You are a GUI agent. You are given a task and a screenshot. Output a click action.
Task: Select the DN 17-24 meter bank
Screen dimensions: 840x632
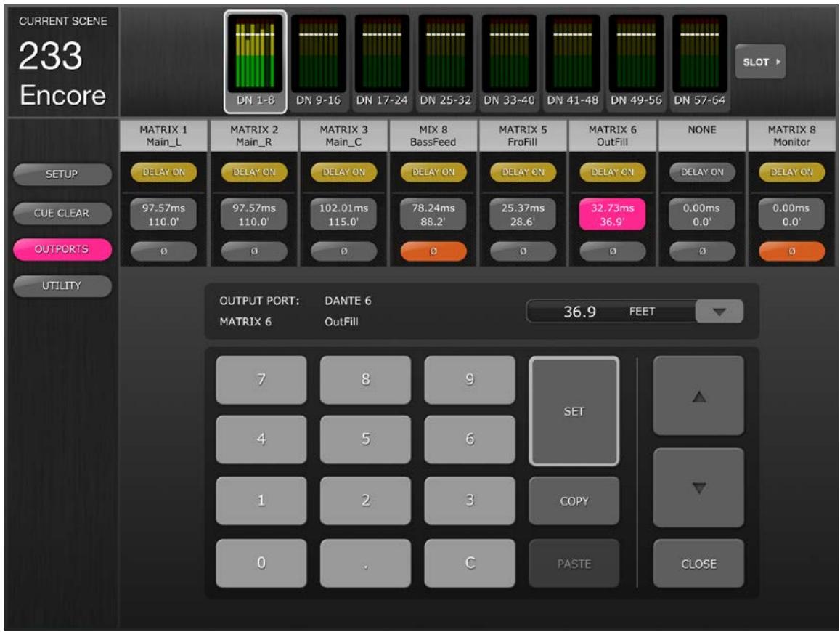click(x=382, y=62)
